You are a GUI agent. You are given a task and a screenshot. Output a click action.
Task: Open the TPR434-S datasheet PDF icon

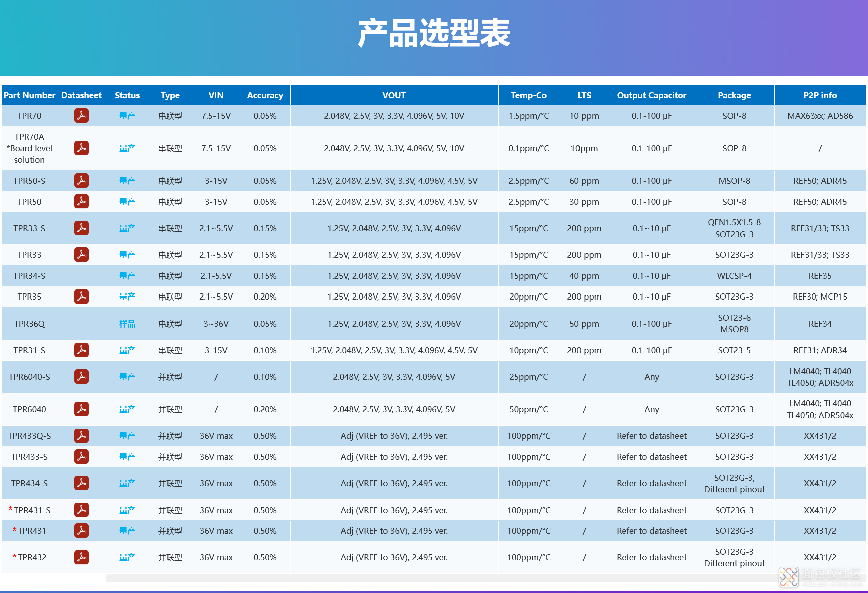pyautogui.click(x=82, y=483)
